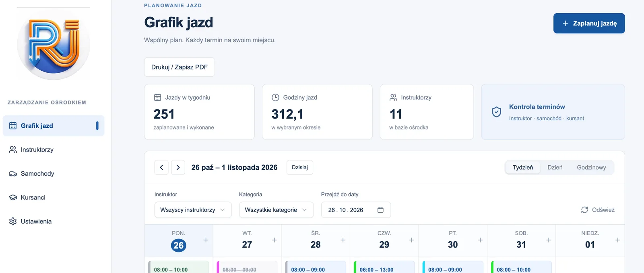Image resolution: width=644 pixels, height=273 pixels.
Task: Click the 11 instructors count
Action: [396, 114]
